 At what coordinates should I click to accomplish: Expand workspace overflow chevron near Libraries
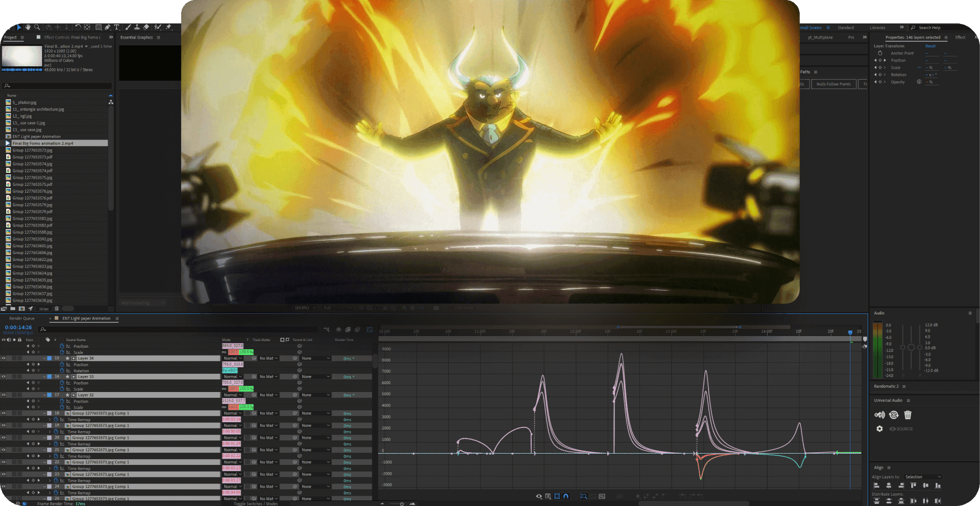pos(902,28)
